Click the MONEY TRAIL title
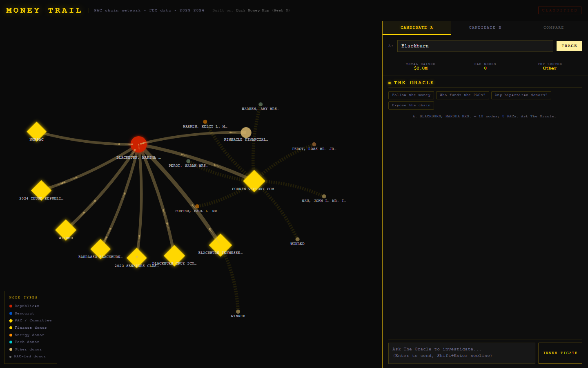The image size is (588, 368). 44,10
